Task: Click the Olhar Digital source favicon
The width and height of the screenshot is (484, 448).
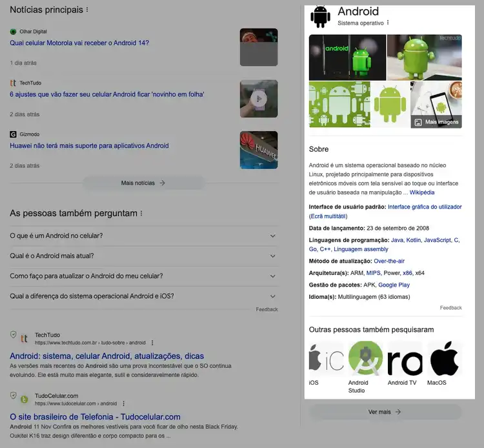Action: point(13,32)
